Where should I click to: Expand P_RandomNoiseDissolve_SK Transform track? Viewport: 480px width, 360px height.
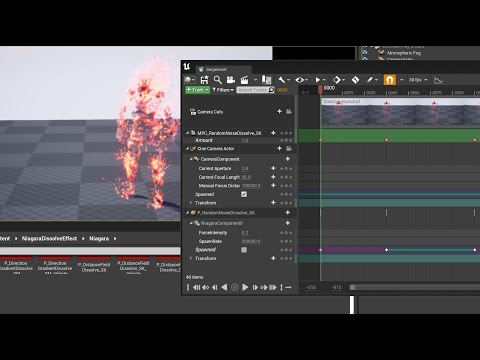coord(191,258)
